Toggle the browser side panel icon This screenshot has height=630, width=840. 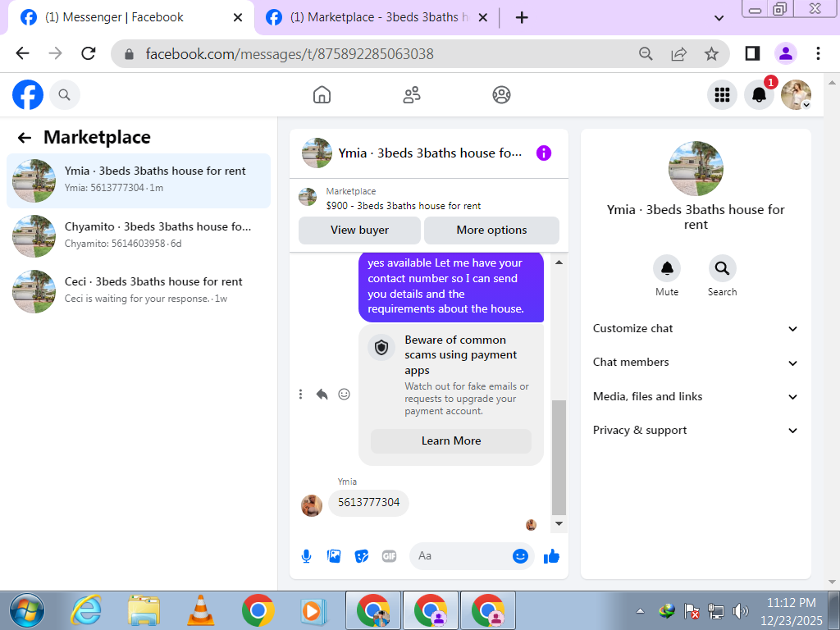tap(753, 53)
